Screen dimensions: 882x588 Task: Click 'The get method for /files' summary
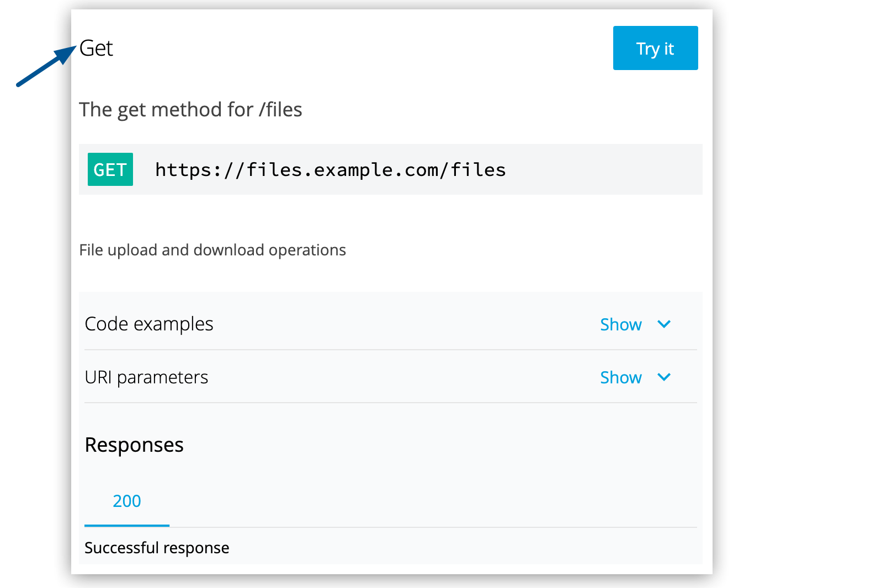pyautogui.click(x=190, y=110)
